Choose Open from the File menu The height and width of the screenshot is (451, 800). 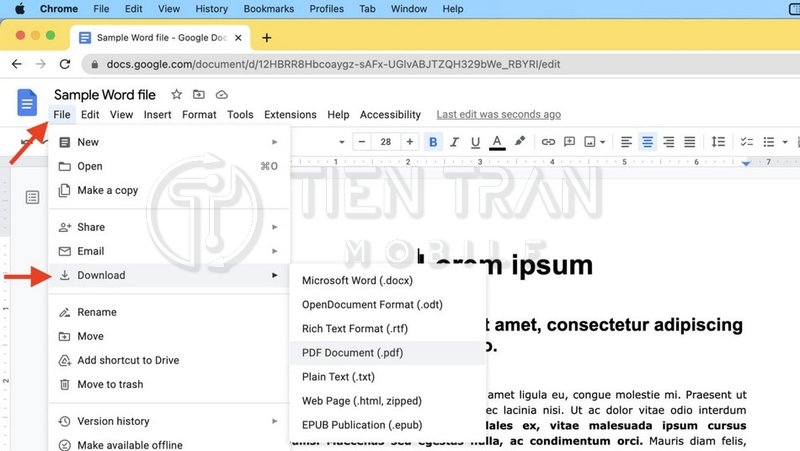pos(169,166)
